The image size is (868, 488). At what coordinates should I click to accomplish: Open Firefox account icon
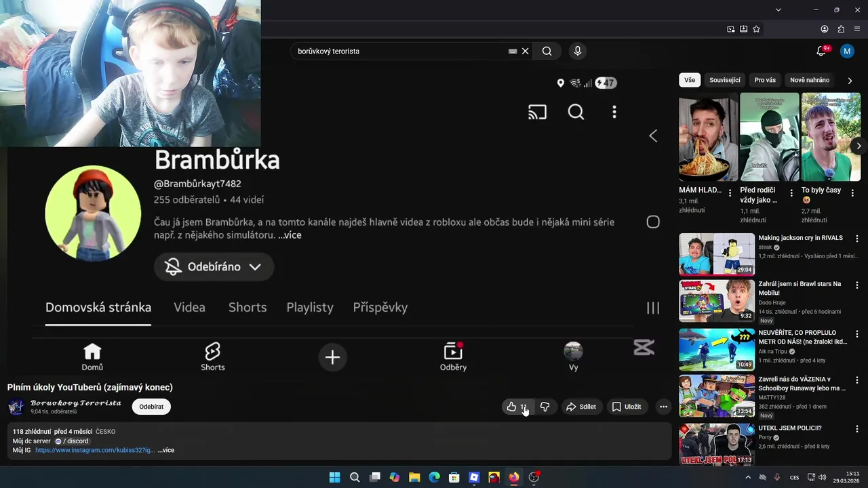click(x=825, y=29)
